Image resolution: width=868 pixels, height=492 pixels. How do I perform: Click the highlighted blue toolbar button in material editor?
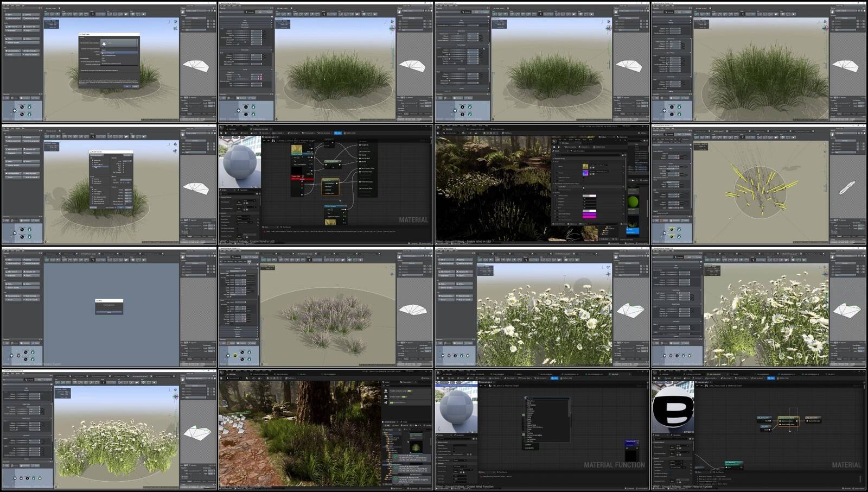coord(337,133)
